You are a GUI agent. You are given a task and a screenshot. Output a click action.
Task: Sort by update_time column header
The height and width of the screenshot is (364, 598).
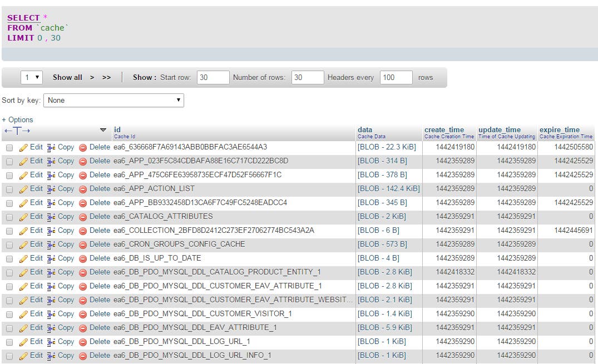pyautogui.click(x=500, y=129)
